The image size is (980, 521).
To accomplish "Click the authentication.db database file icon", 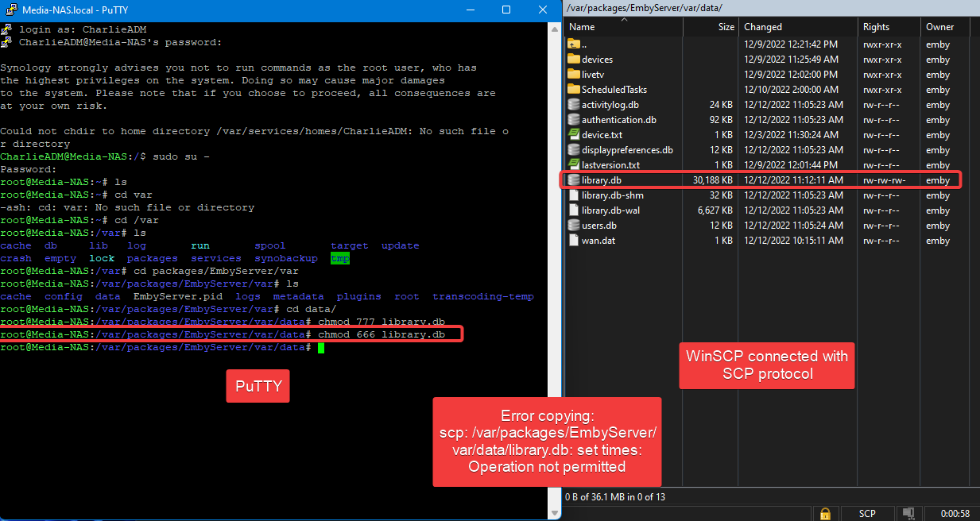I will pos(574,120).
